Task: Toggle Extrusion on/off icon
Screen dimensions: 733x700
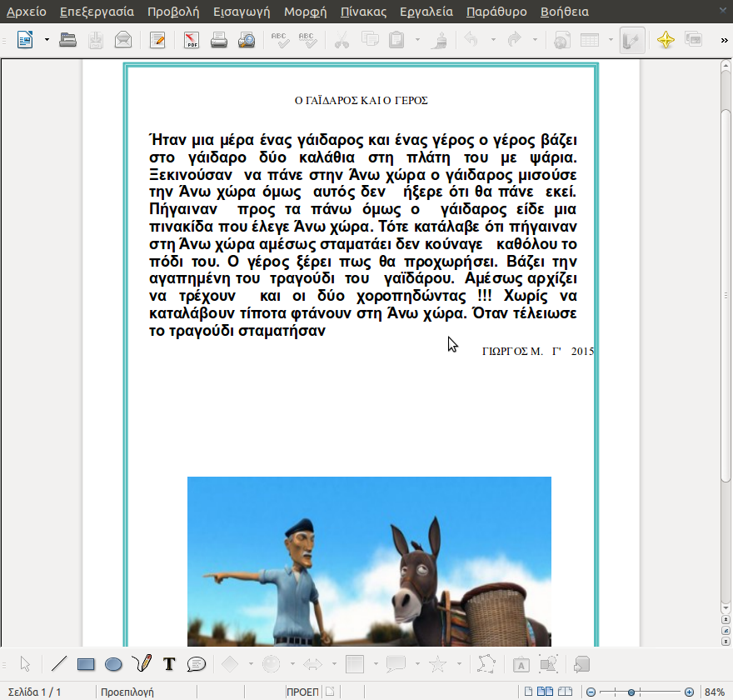Action: pos(582,664)
